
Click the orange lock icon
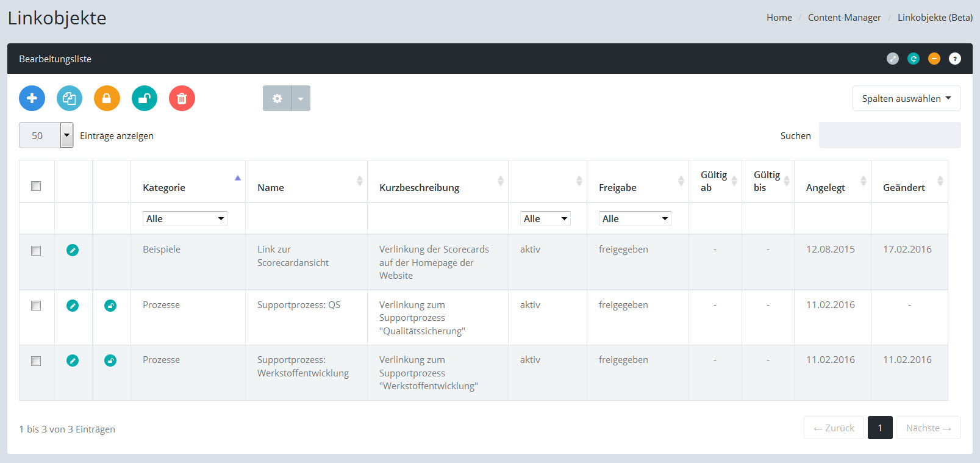click(x=107, y=98)
